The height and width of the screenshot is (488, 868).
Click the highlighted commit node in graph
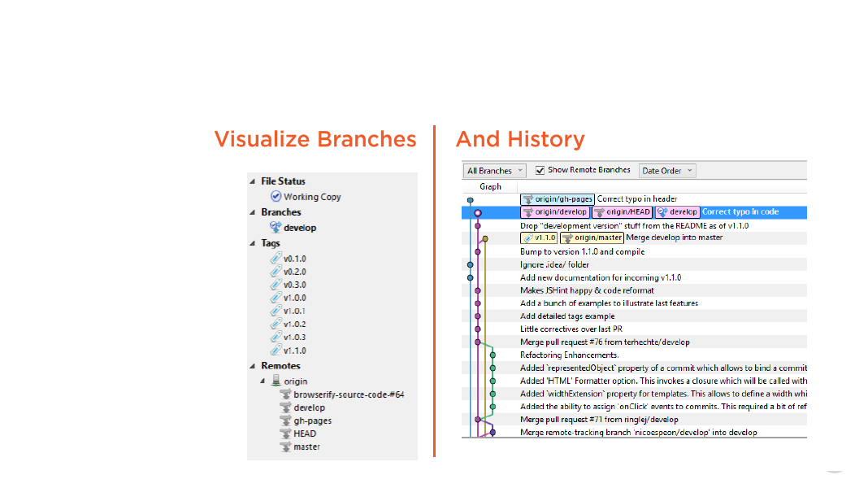click(478, 212)
